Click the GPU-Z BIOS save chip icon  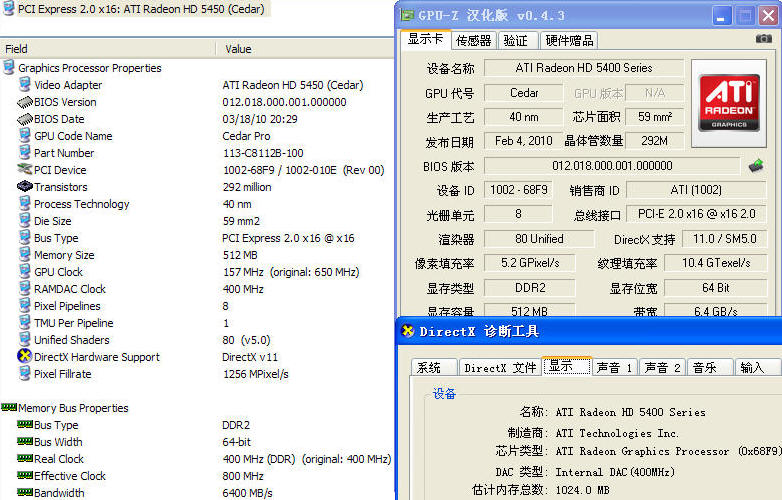756,166
